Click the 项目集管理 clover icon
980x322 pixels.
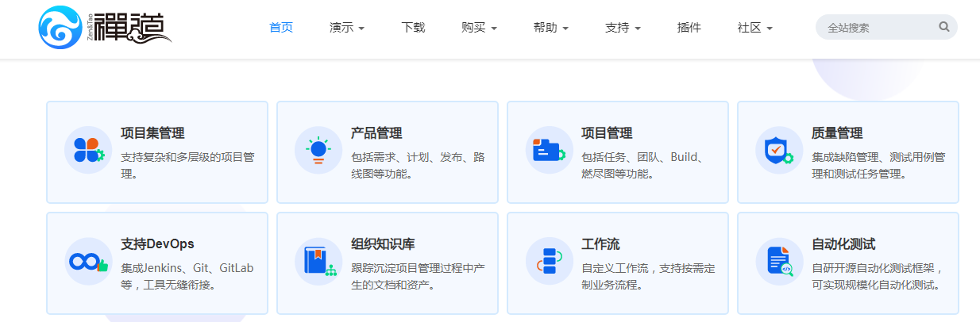pyautogui.click(x=88, y=150)
